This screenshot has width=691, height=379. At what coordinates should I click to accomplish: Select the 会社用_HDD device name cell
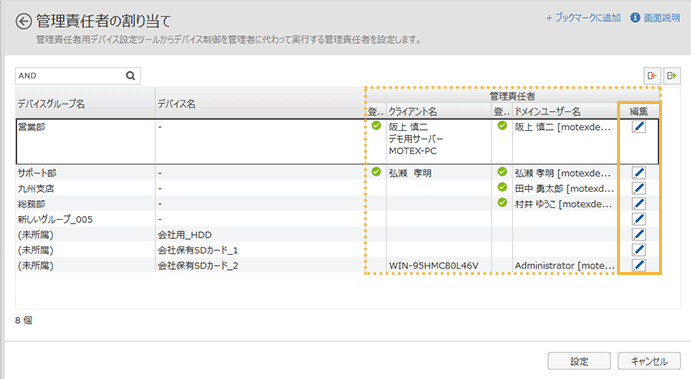[x=260, y=234]
